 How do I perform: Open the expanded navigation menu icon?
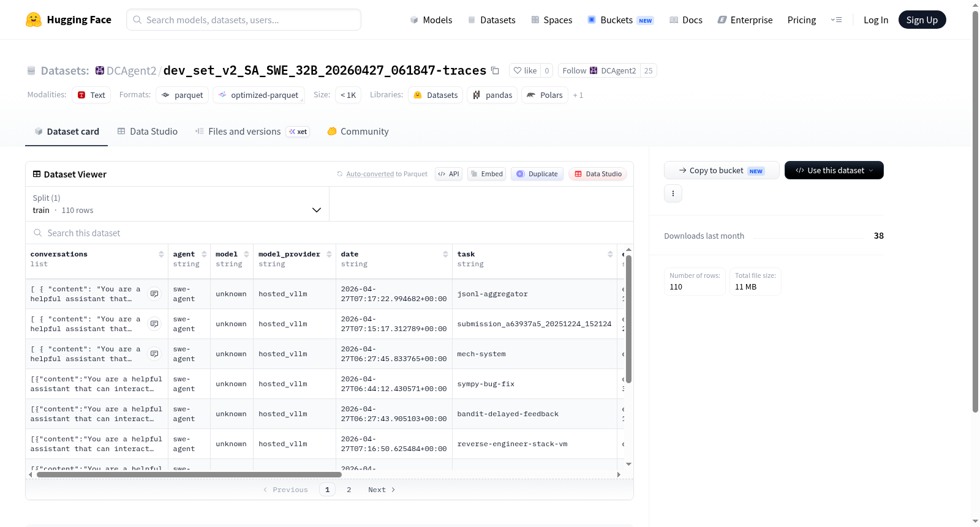coord(836,20)
